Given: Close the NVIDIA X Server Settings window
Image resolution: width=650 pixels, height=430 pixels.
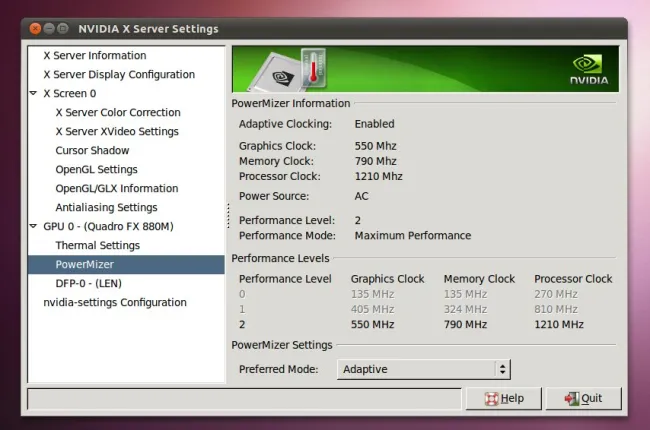Looking at the screenshot, I should click(35, 29).
